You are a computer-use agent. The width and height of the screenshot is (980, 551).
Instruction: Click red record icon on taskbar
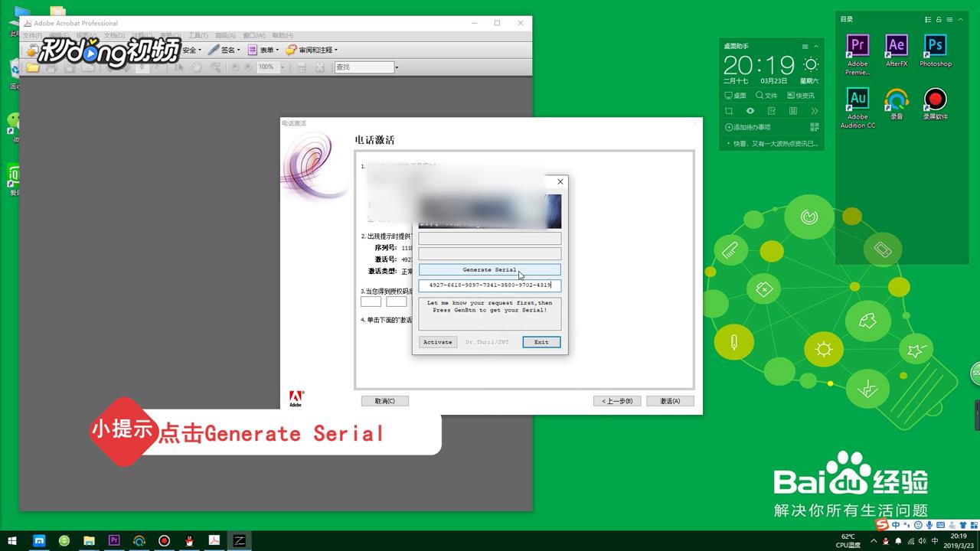[x=164, y=541]
